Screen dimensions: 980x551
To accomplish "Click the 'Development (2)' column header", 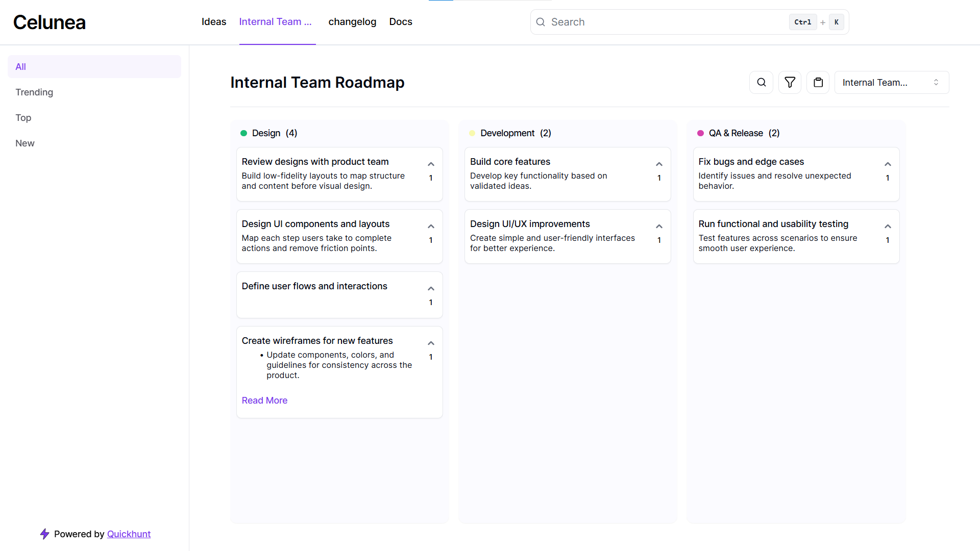I will click(x=516, y=133).
